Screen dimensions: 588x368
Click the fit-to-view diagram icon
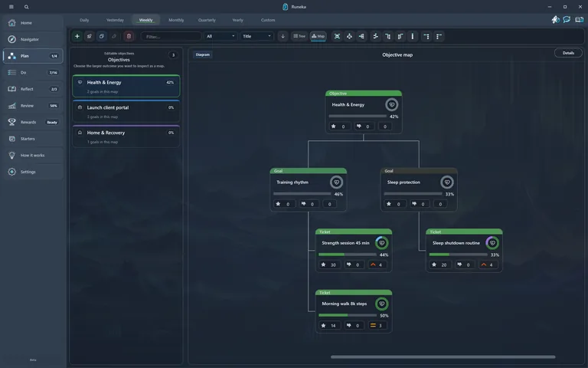click(x=337, y=37)
